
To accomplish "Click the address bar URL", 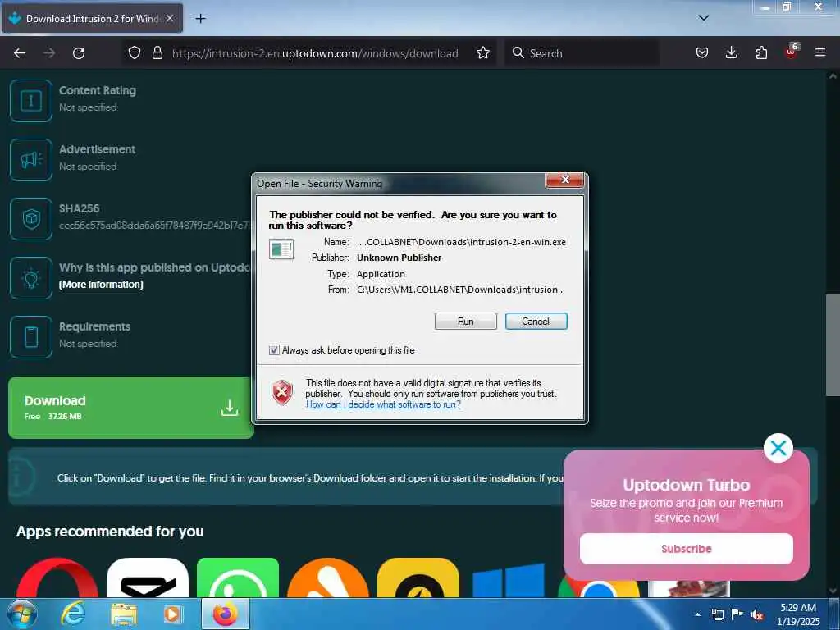I will [x=315, y=53].
